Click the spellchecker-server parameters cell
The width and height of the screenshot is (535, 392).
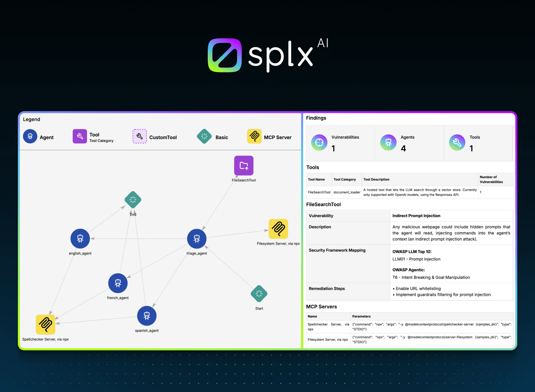pos(432,327)
